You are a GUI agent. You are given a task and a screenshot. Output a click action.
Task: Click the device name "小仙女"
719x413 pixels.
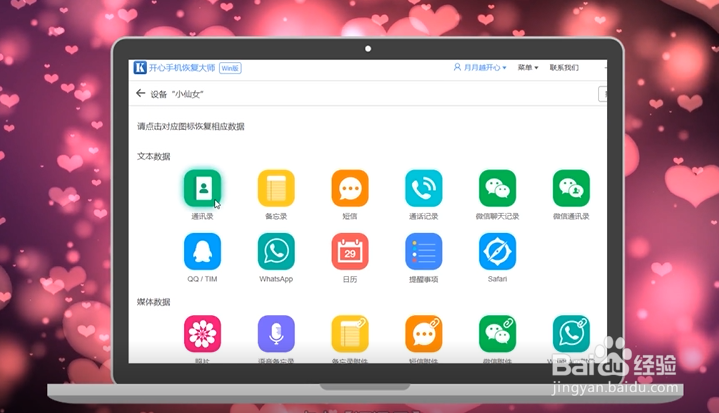[188, 94]
